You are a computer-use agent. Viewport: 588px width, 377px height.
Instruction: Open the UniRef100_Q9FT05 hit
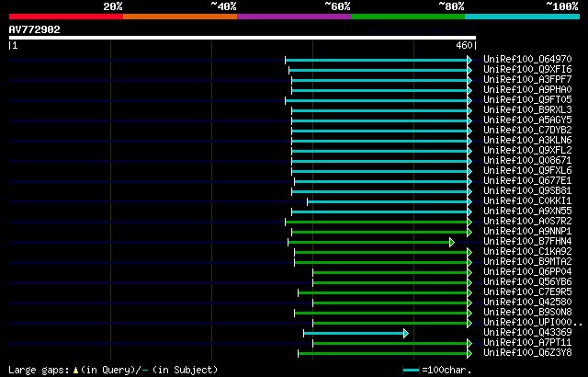(527, 100)
